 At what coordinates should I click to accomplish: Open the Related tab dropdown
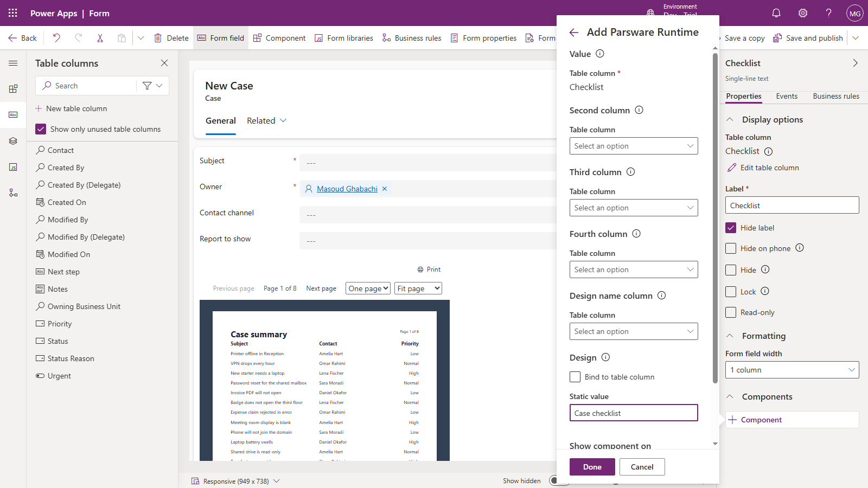[x=267, y=121]
